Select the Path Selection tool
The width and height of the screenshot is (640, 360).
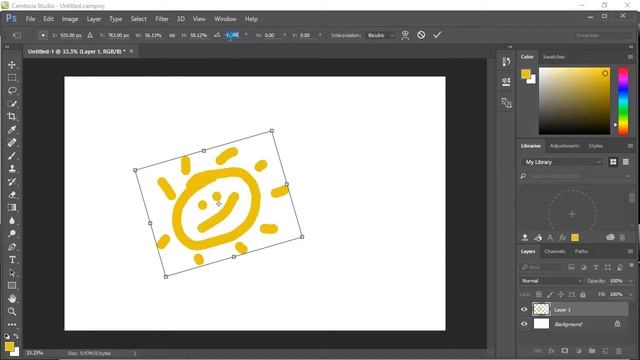[12, 273]
